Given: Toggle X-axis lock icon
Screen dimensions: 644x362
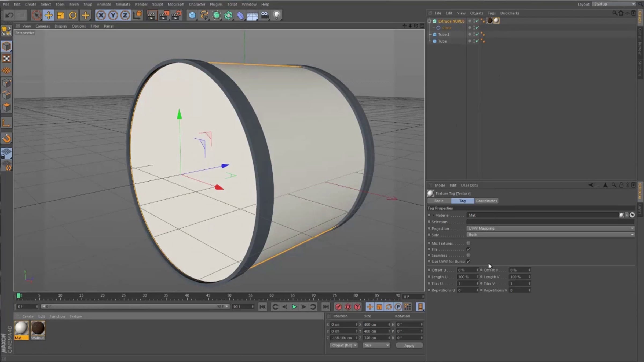Looking at the screenshot, I should point(101,15).
